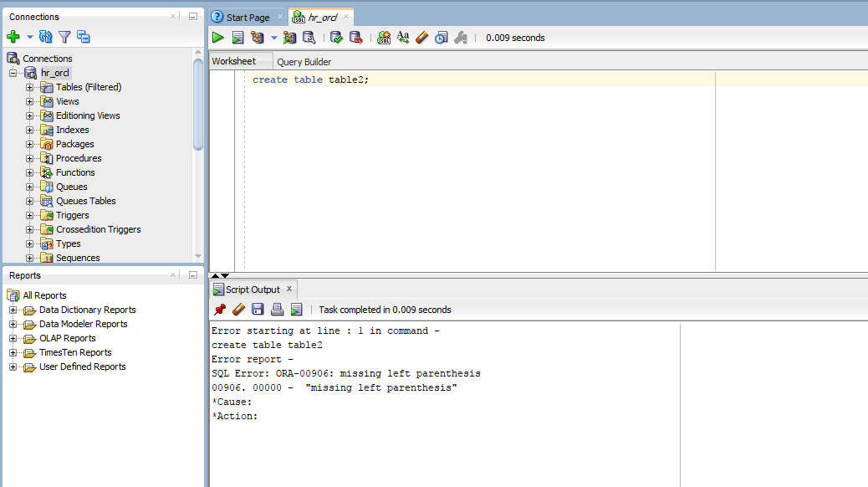Save the Script Output with disk icon
The width and height of the screenshot is (868, 487).
click(258, 309)
